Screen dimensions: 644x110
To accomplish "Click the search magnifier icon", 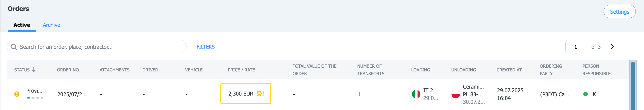I will click(14, 47).
